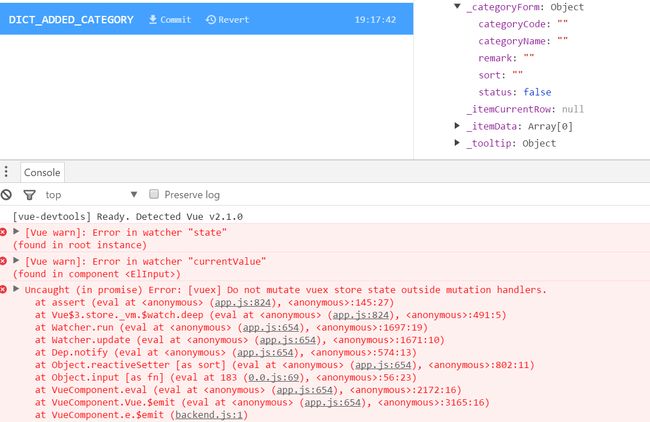
Task: Click the "(found in component <ElInput>)" text
Action: tap(97, 274)
